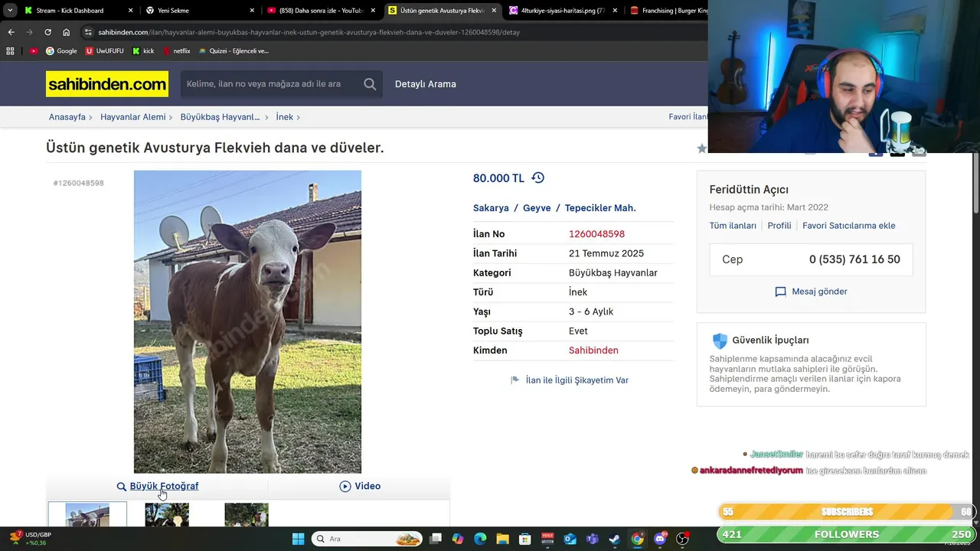Open the netflix bookmark
980x551 pixels.
click(x=176, y=51)
